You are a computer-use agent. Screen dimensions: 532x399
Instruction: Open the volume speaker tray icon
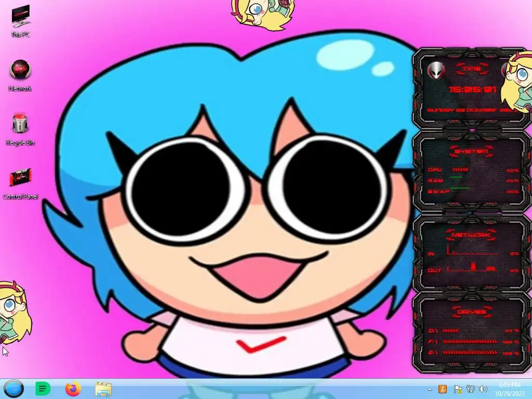pos(483,389)
